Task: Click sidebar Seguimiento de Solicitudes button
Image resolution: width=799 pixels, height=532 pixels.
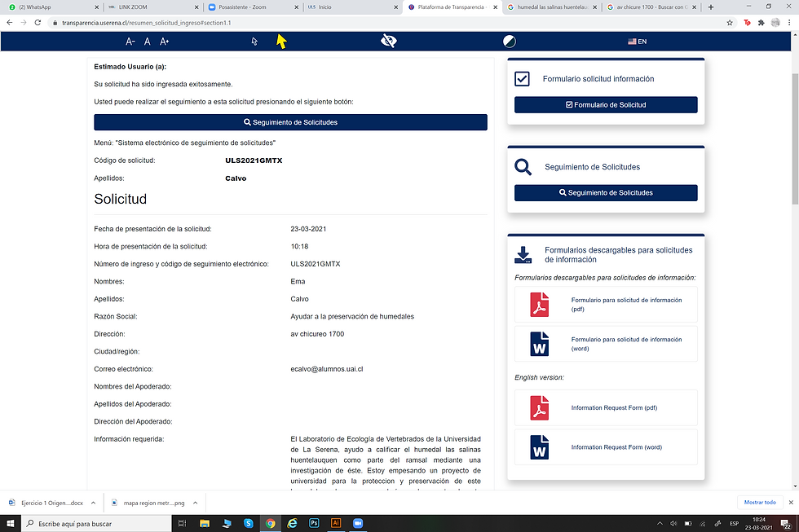Action: (x=606, y=193)
